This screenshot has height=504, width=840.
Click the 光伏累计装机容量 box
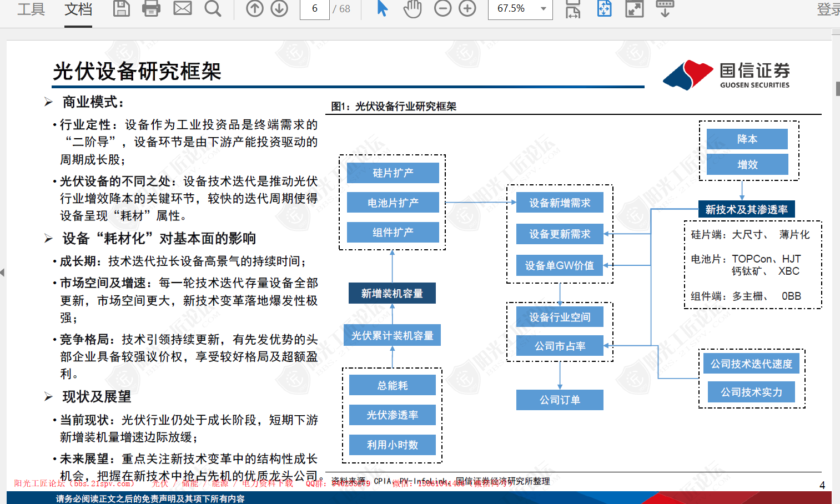pos(392,335)
